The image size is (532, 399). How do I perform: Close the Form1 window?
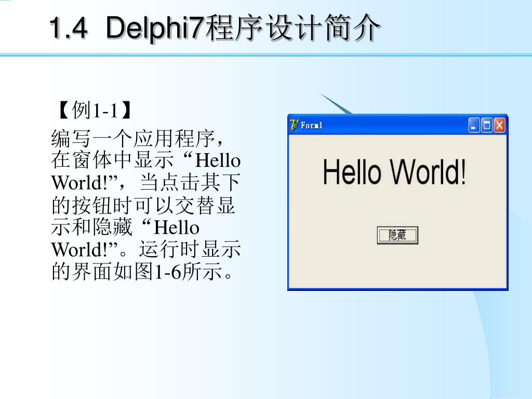coord(499,125)
